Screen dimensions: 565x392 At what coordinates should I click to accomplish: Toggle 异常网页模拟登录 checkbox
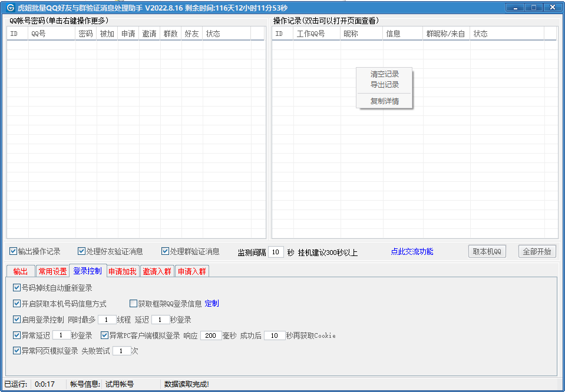16,350
